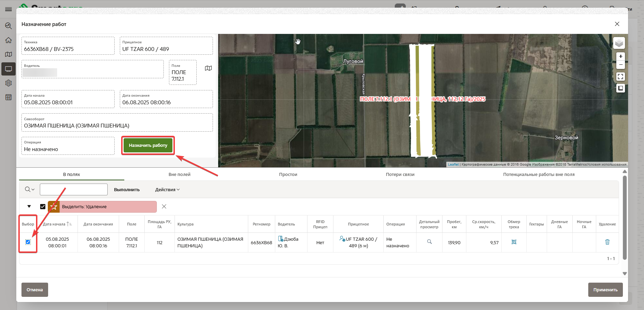Click the Применить button
Image resolution: width=644 pixels, height=310 pixels.
[x=605, y=290]
